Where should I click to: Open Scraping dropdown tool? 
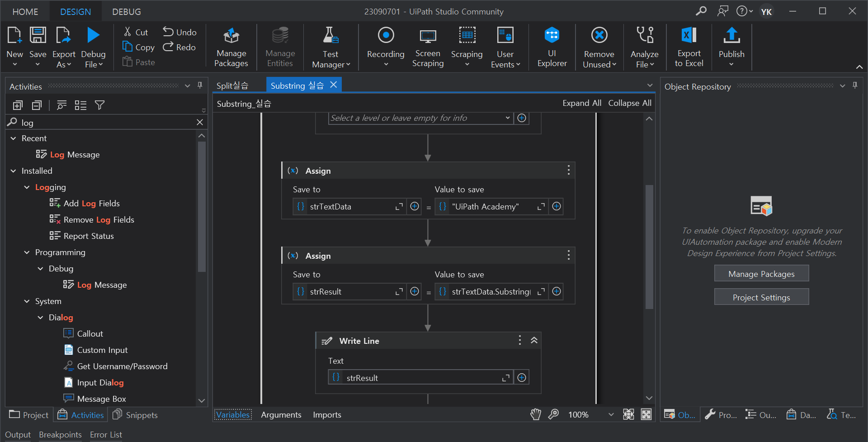[467, 47]
